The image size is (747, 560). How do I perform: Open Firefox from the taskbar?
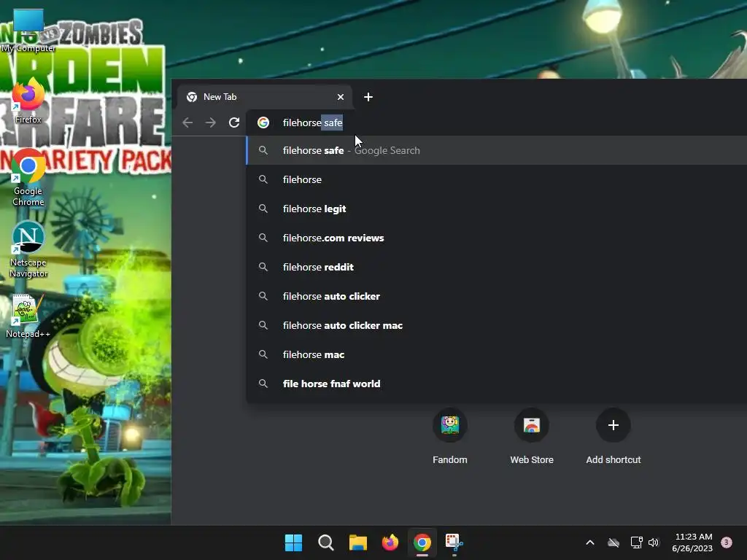coord(390,542)
